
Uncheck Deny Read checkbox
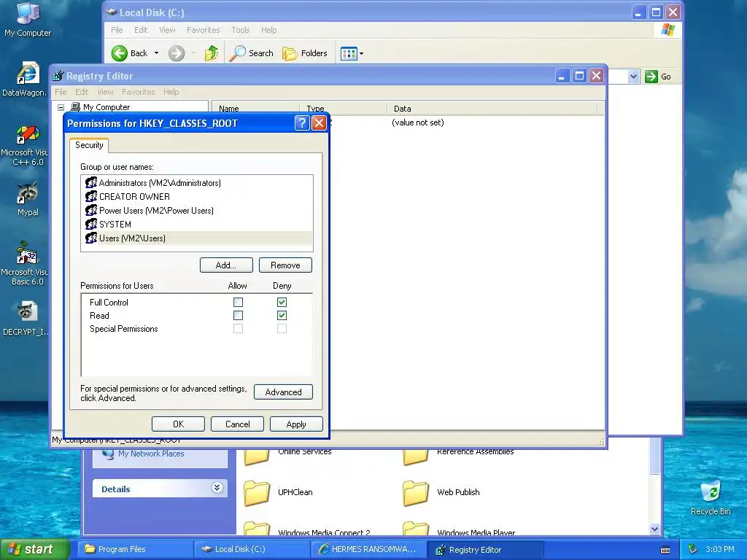coord(282,315)
